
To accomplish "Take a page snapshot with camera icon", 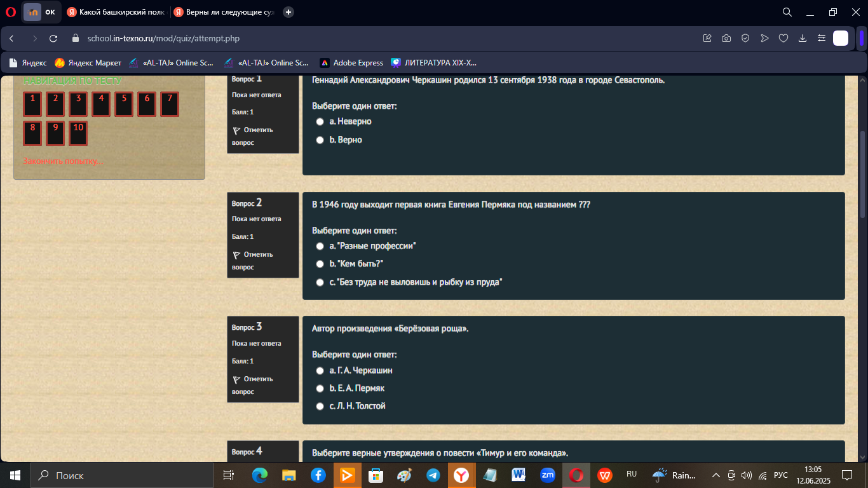I will 726,39.
